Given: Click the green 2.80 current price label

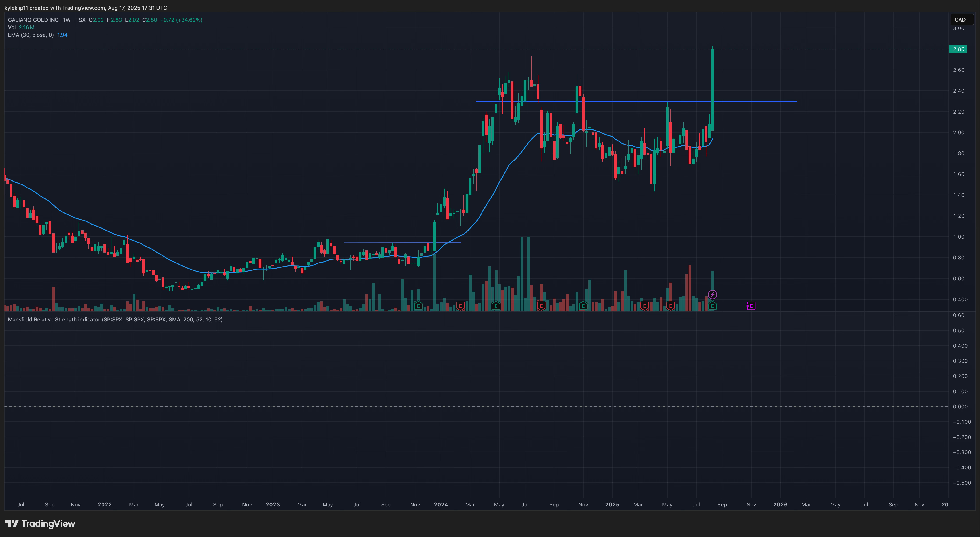Looking at the screenshot, I should pyautogui.click(x=958, y=49).
